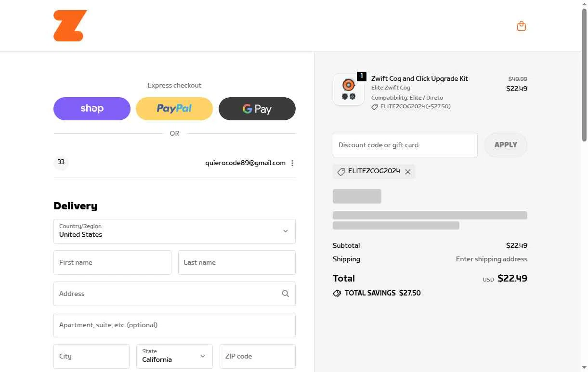This screenshot has width=588, height=372.
Task: Open the shopping bag cart icon
Action: pos(521,26)
